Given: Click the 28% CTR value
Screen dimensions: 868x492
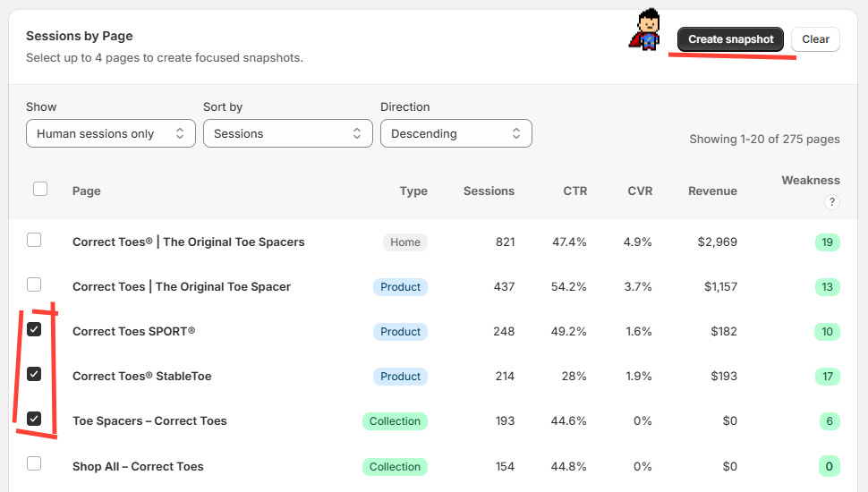Looking at the screenshot, I should tap(574, 377).
